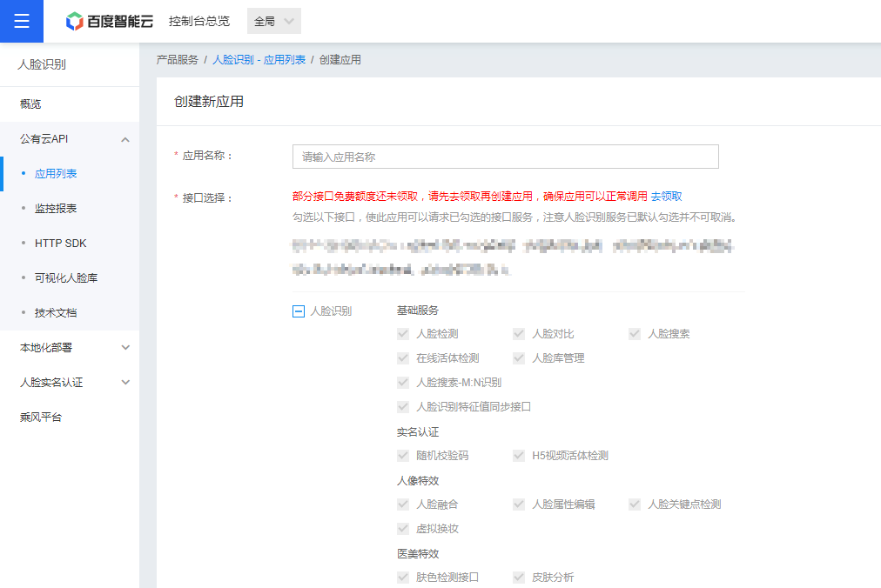Expand the 本地化部署 sidebar section
The height and width of the screenshot is (588, 881).
click(125, 348)
